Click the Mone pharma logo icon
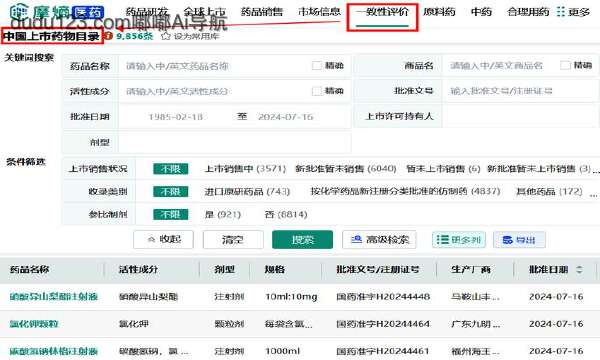Screen dimensions: 600x360 click(x=19, y=12)
